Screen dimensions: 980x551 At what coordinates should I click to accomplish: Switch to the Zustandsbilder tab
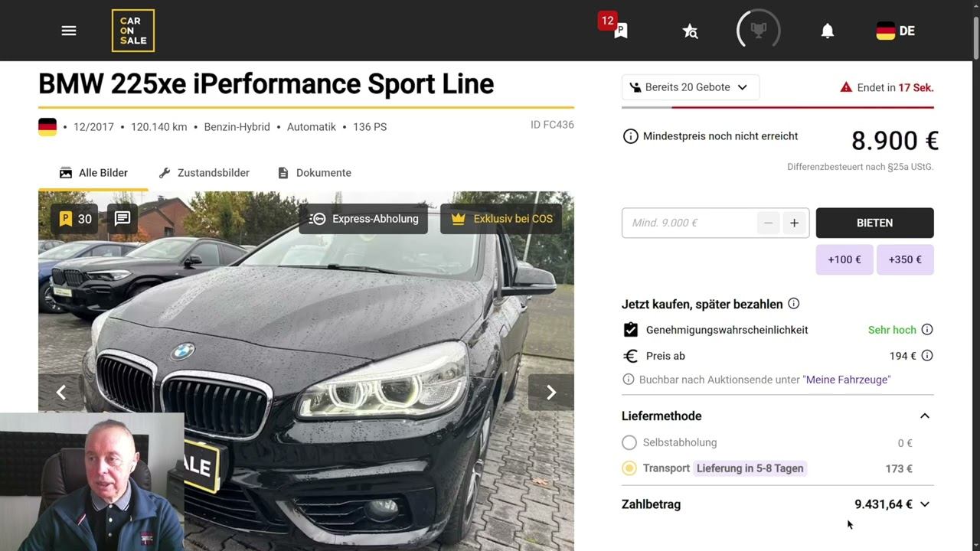coord(204,173)
